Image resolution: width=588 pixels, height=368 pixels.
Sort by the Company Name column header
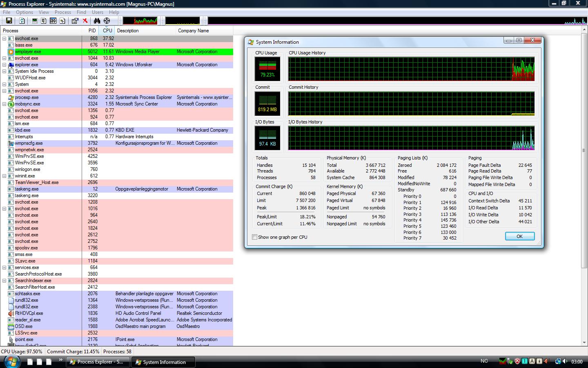tap(204, 31)
